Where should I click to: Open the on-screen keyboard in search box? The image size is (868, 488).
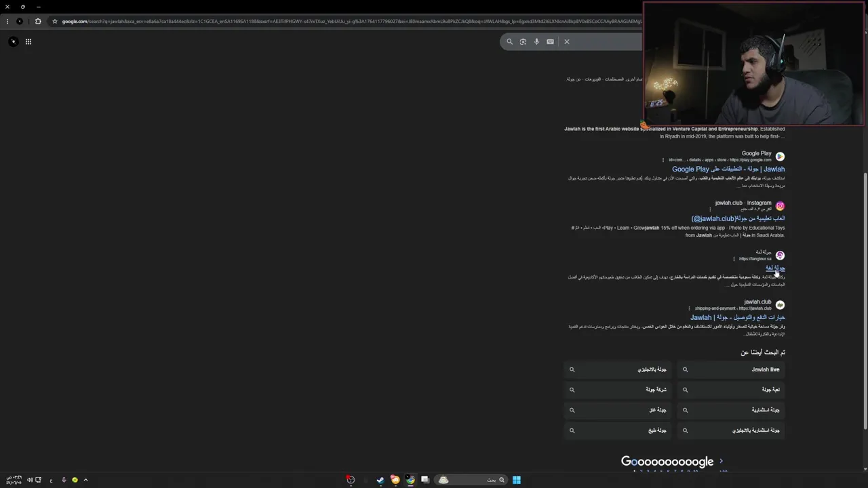[x=550, y=41]
